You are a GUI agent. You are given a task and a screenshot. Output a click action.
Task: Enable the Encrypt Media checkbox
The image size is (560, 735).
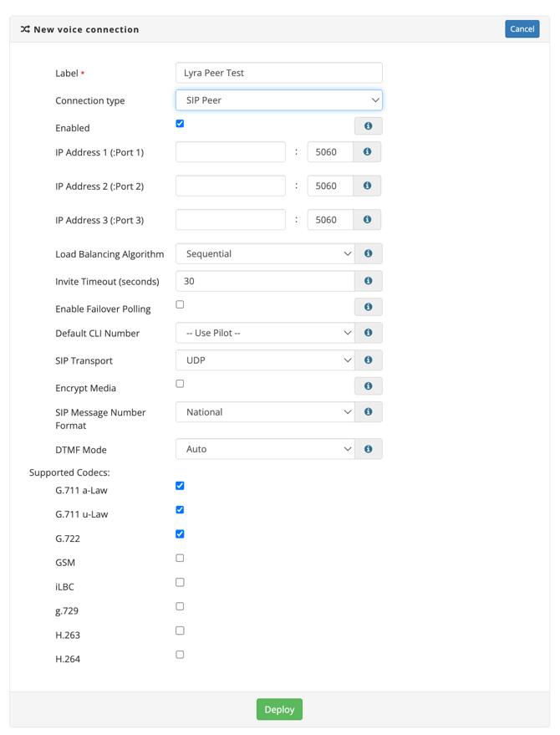click(x=180, y=384)
